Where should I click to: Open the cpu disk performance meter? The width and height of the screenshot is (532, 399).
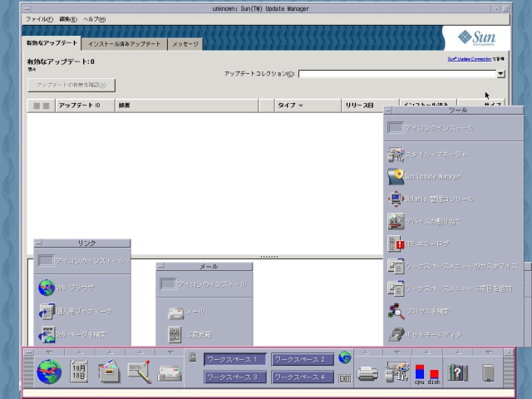426,375
